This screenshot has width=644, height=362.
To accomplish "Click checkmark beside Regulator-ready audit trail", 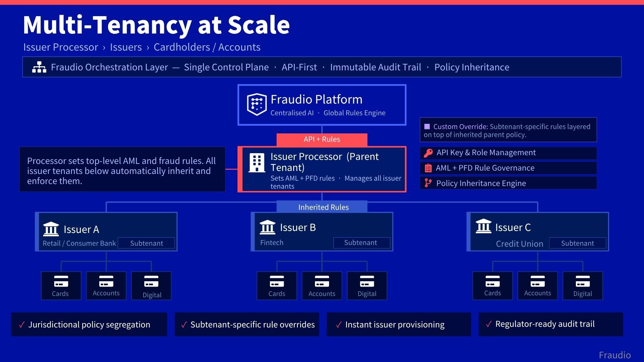I will [489, 324].
